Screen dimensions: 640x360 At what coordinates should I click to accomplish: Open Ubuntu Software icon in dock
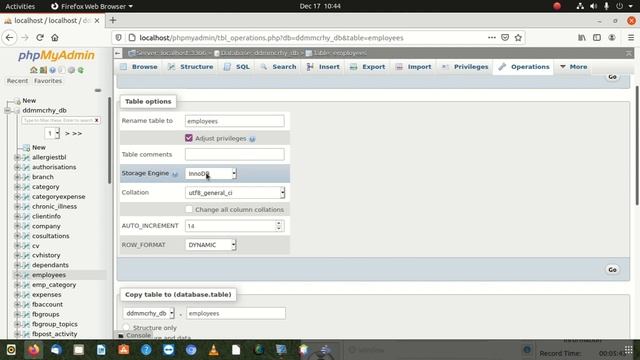pyautogui.click(x=124, y=350)
